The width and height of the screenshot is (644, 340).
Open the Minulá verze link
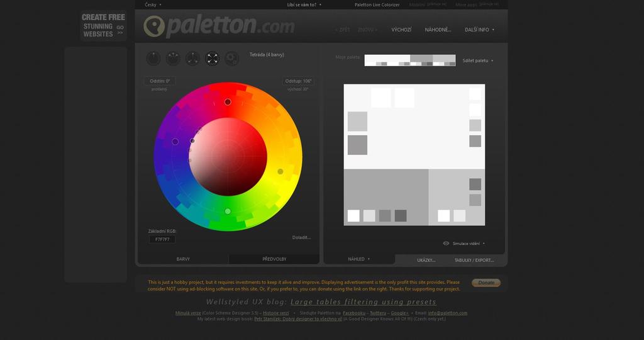(x=188, y=313)
